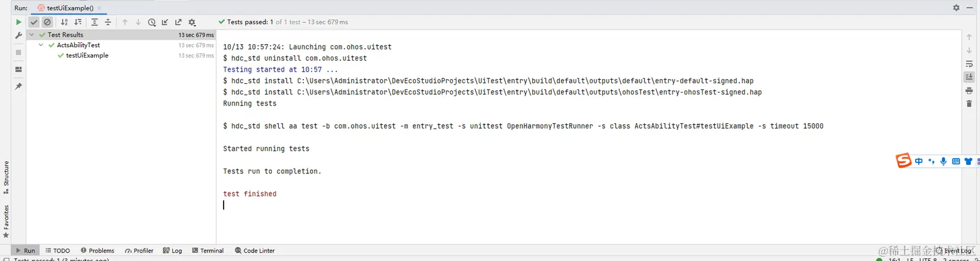This screenshot has width=980, height=261.
Task: Sort test results alphabetically
Action: (64, 22)
